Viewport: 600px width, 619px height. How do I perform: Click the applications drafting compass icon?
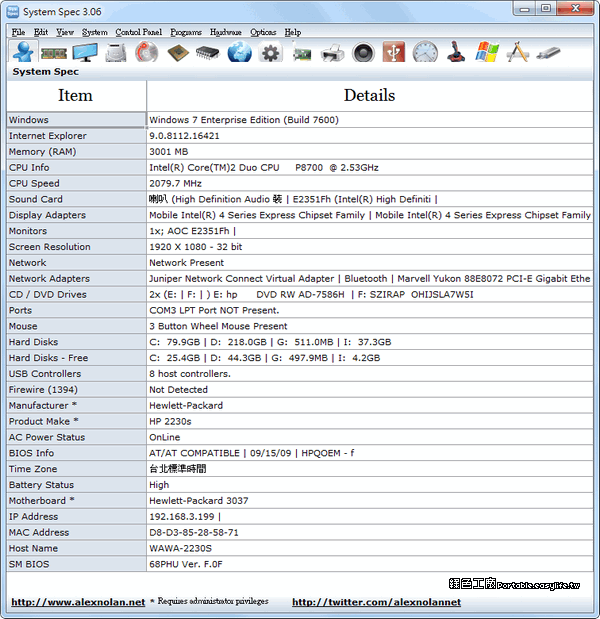pos(518,52)
